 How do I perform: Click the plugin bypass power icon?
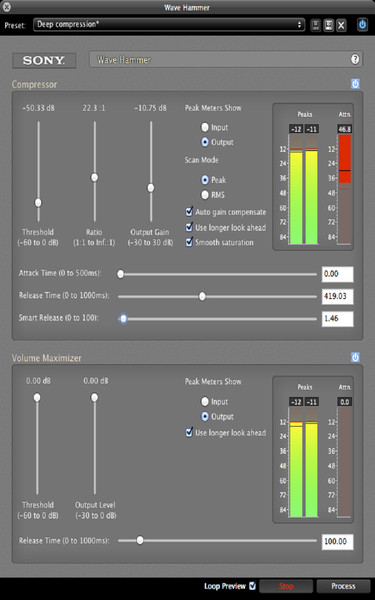pyautogui.click(x=362, y=25)
